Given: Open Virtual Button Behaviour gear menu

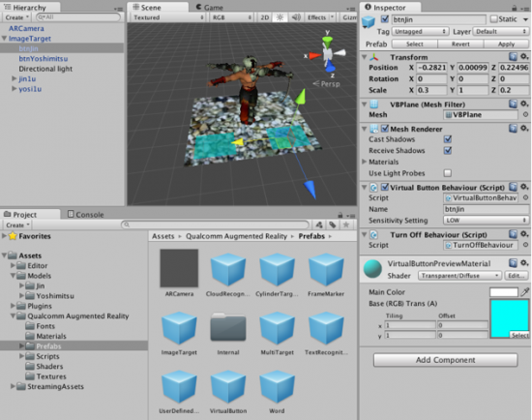Looking at the screenshot, I should (524, 187).
